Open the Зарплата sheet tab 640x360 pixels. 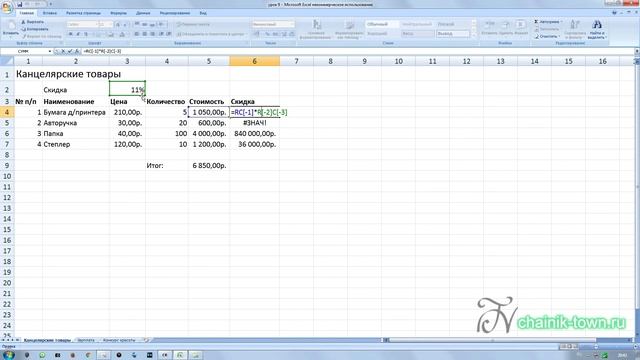click(x=86, y=340)
